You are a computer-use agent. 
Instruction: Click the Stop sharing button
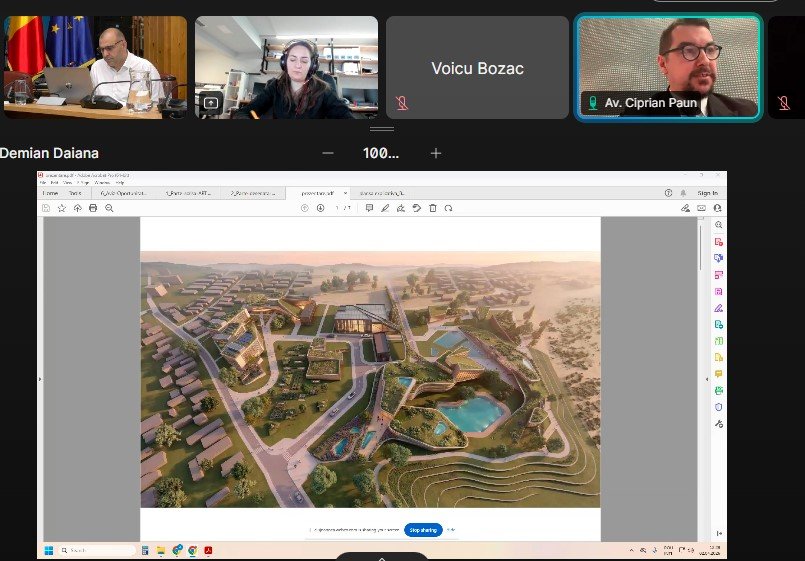(x=423, y=530)
